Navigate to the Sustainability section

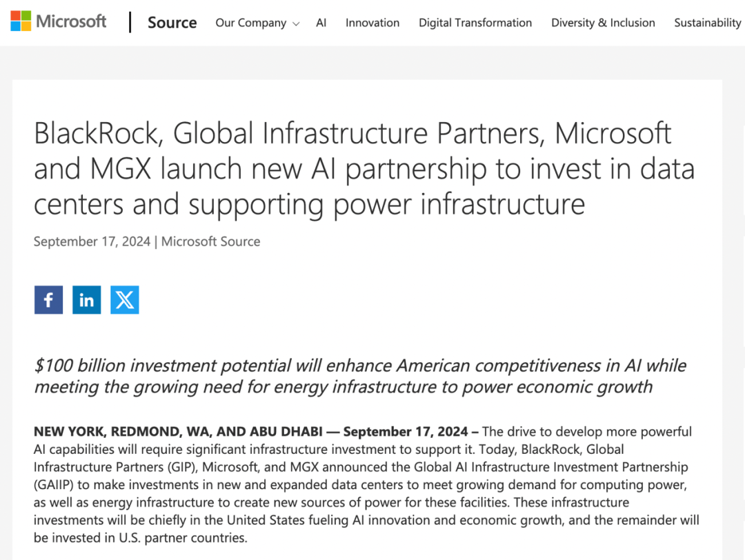tap(707, 23)
